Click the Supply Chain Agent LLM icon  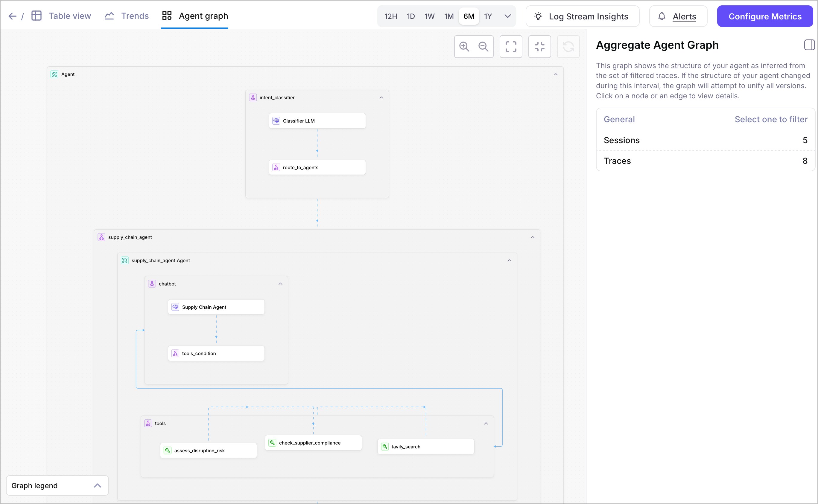[175, 307]
